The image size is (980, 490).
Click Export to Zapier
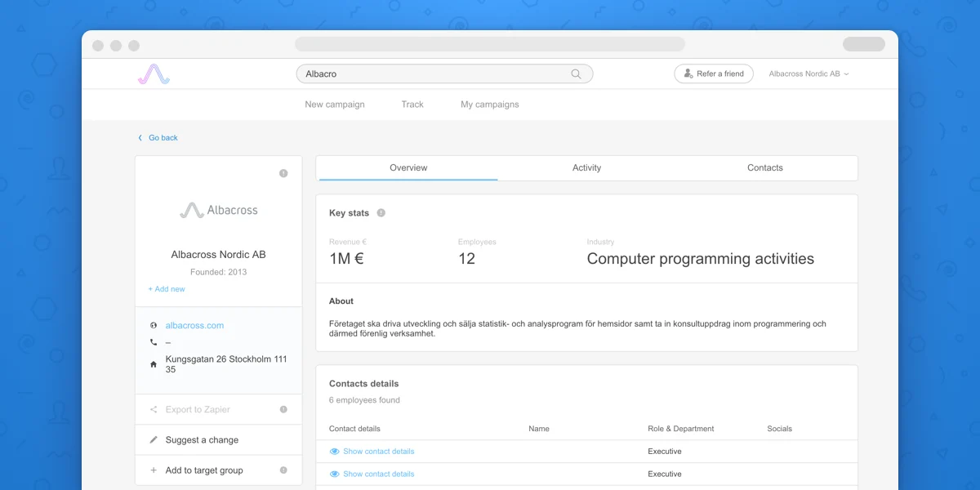198,410
